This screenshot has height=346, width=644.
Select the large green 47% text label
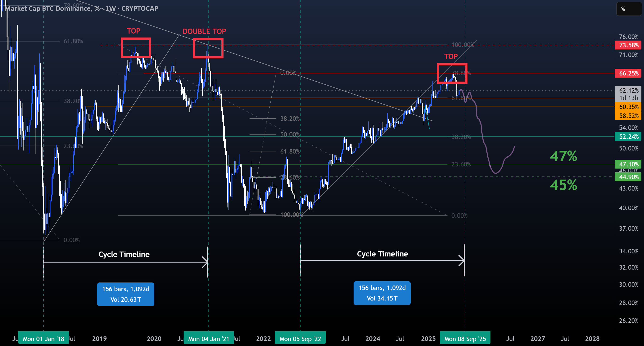pyautogui.click(x=563, y=156)
